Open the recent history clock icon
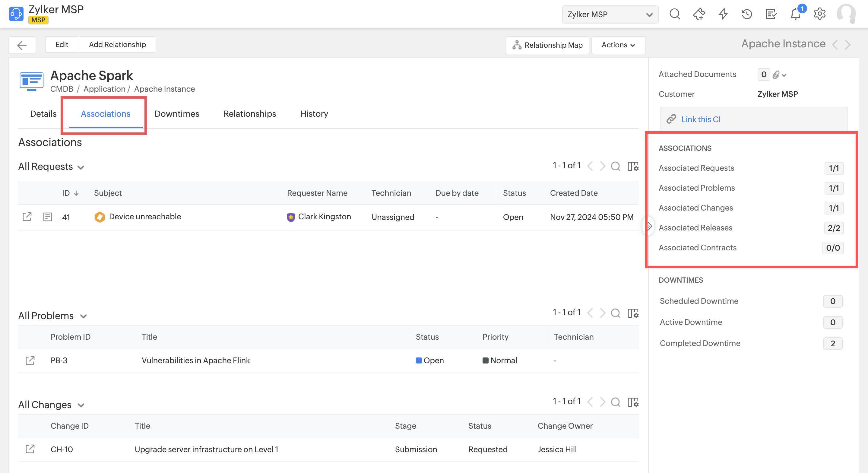 click(x=747, y=14)
